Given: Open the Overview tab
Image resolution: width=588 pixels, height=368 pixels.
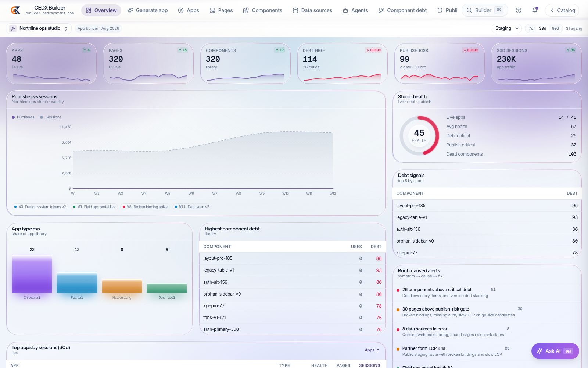Looking at the screenshot, I should coord(101,10).
